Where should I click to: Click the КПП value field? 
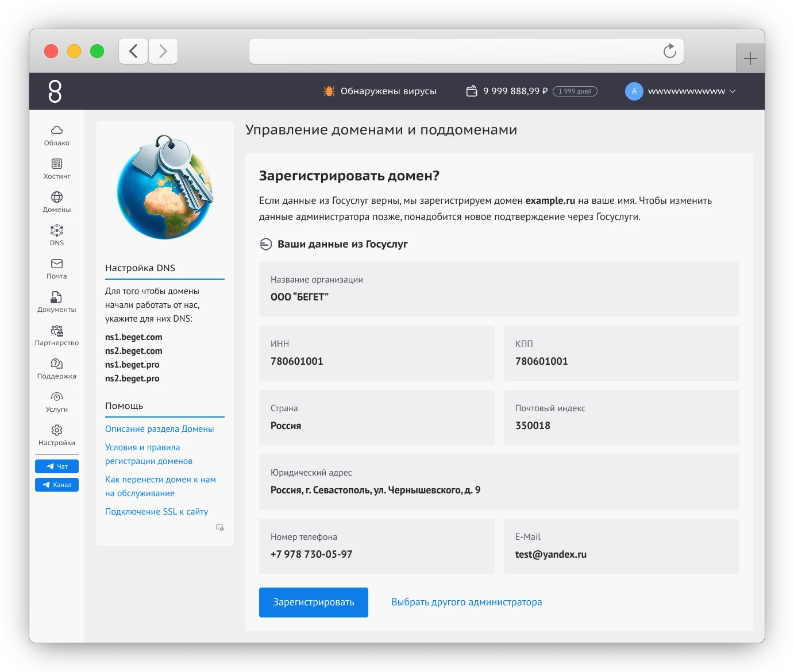622,353
